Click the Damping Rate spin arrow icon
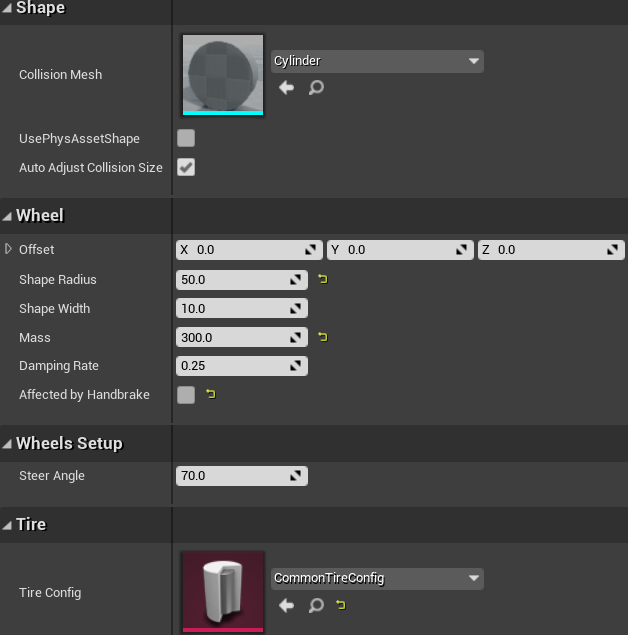This screenshot has height=635, width=628. 296,366
